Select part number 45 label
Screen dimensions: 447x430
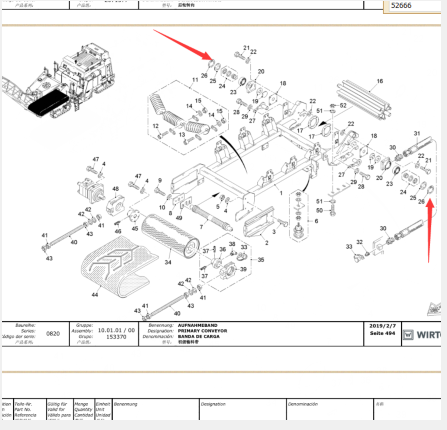point(134,228)
